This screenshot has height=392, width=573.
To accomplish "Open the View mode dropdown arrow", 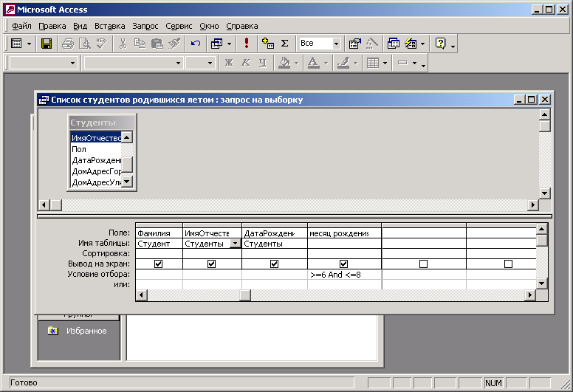I will point(30,44).
